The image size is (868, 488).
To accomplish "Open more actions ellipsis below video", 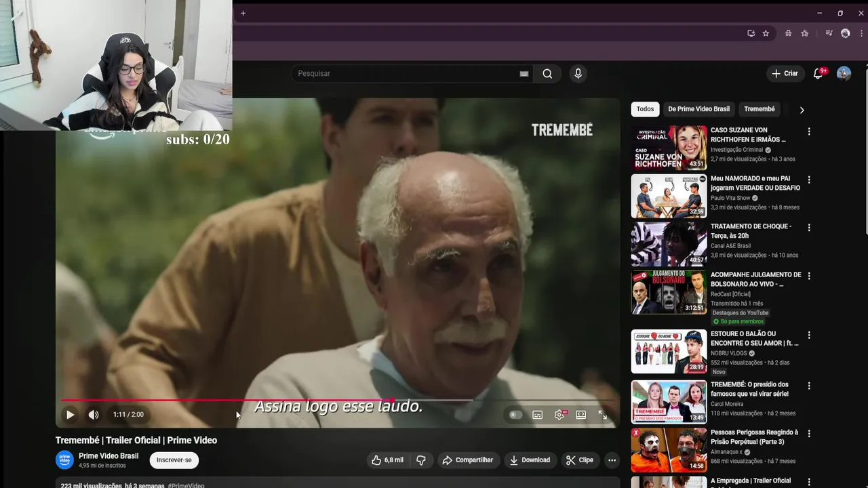I will 612,460.
